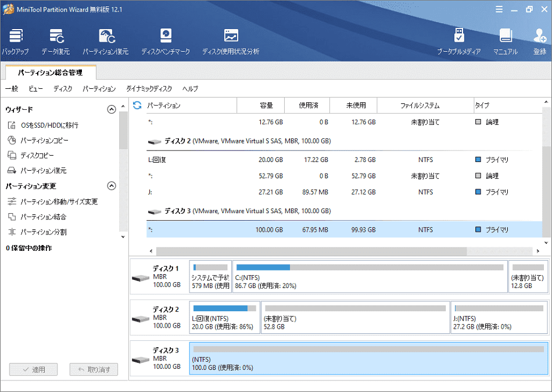Click the horizontal scrollbar under the partition list

pos(311,251)
